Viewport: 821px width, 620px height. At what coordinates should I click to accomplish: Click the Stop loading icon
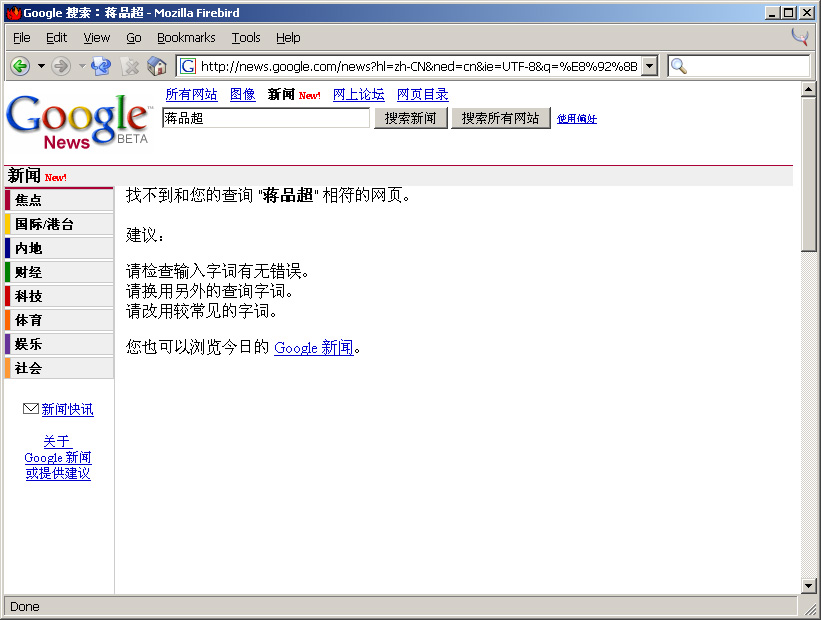[x=129, y=66]
